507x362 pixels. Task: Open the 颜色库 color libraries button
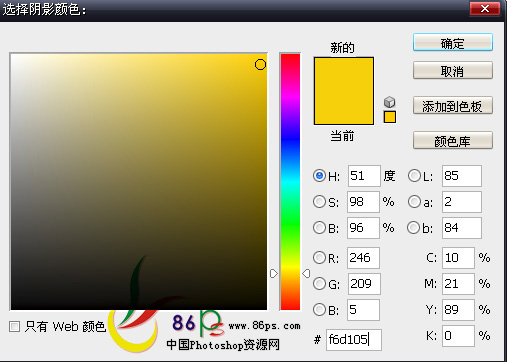453,140
